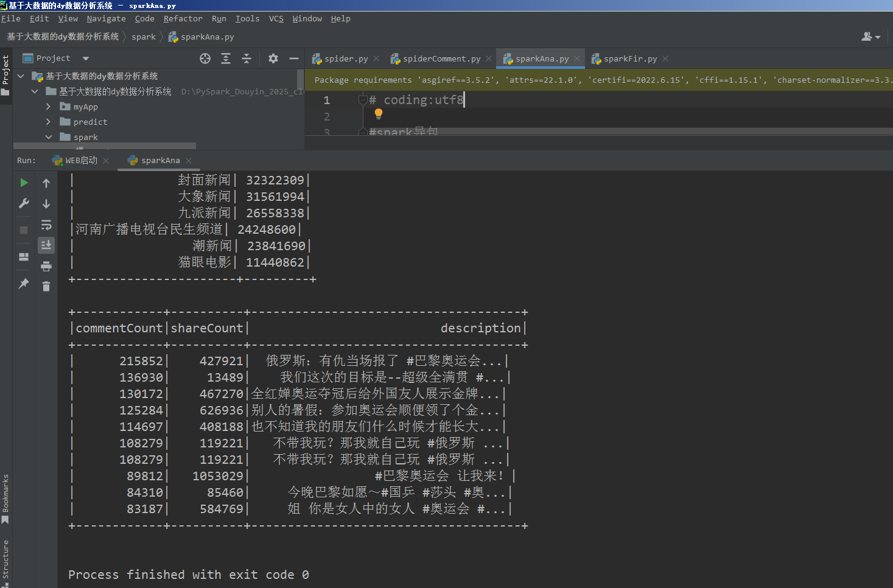Jump down the stack trace arrow

(x=46, y=203)
